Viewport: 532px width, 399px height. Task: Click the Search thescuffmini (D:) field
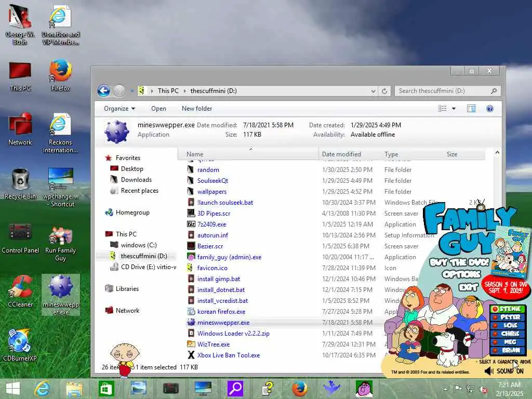pyautogui.click(x=447, y=91)
